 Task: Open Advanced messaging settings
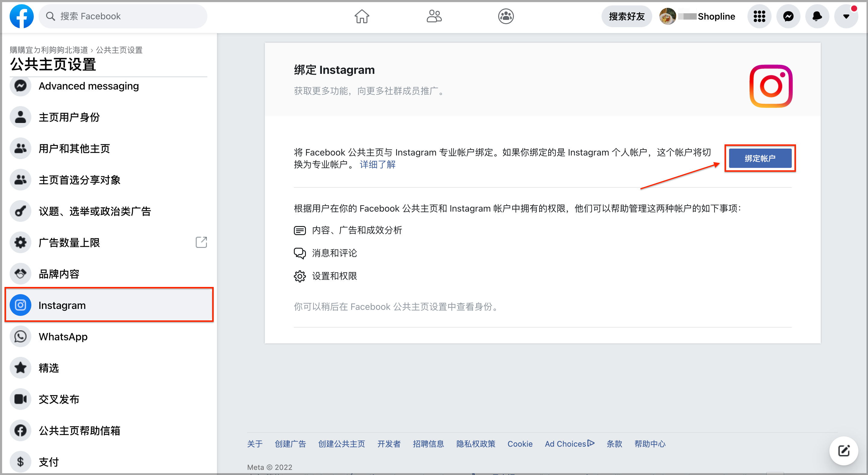coord(108,86)
